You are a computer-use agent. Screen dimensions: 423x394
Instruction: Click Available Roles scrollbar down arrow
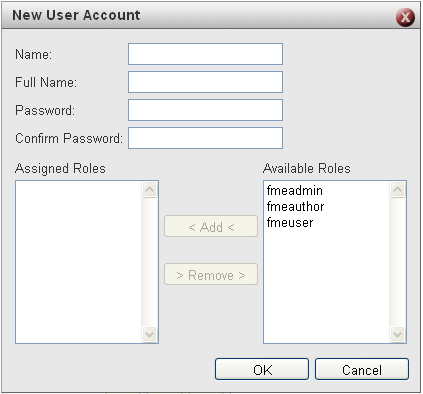(397, 334)
